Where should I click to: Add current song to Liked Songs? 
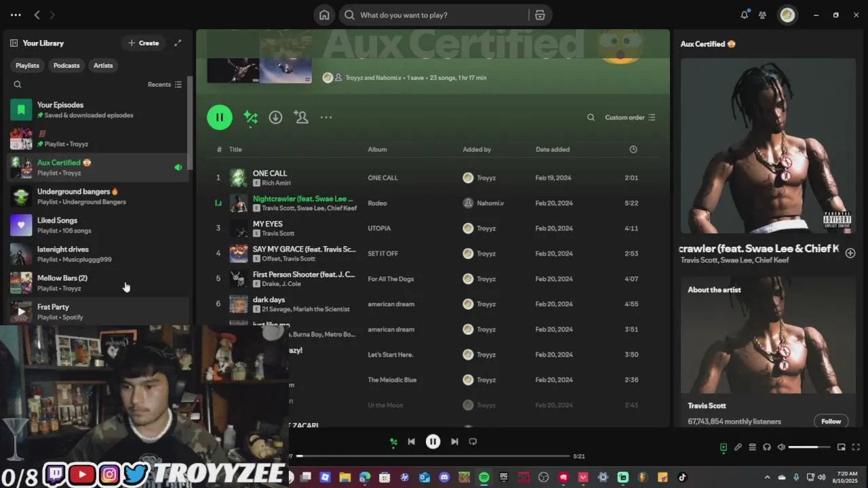click(x=850, y=253)
